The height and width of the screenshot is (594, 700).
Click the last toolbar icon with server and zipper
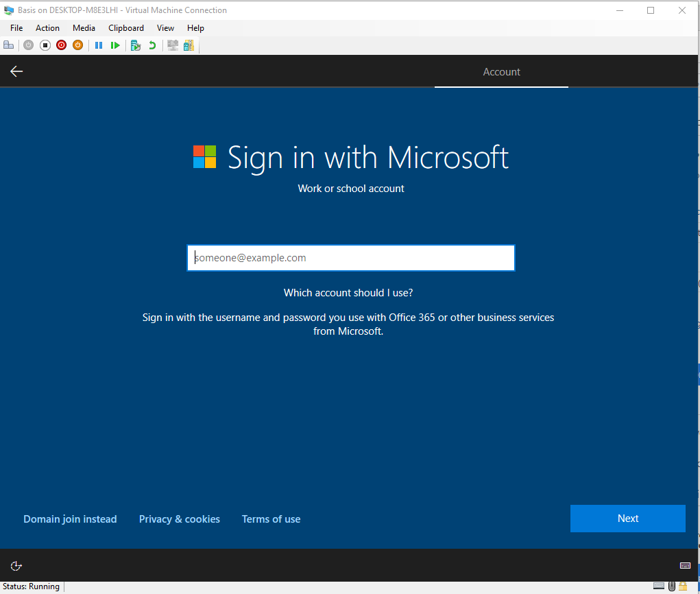[189, 45]
